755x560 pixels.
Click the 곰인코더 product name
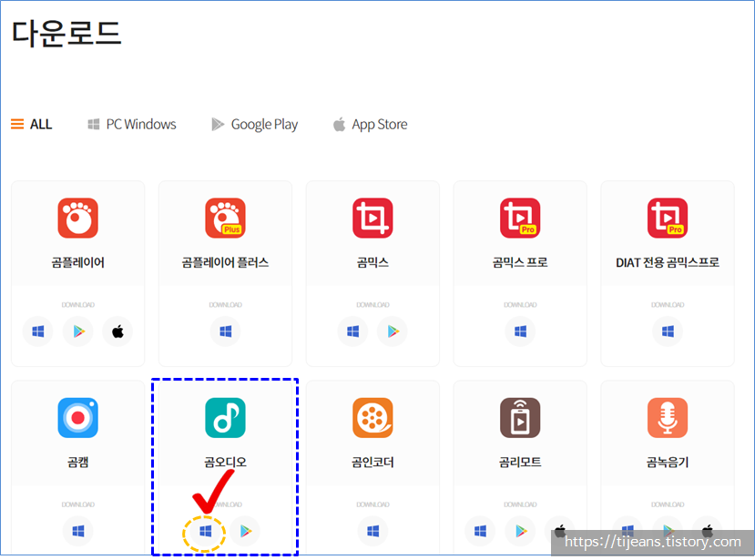coord(372,463)
